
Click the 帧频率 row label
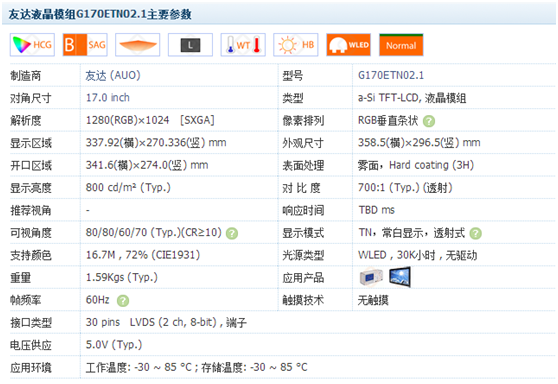pyautogui.click(x=26, y=300)
